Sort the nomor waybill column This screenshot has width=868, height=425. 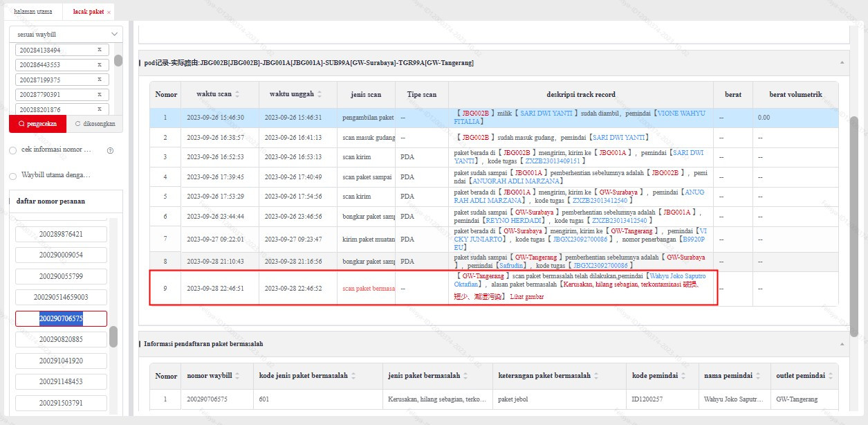(x=237, y=376)
